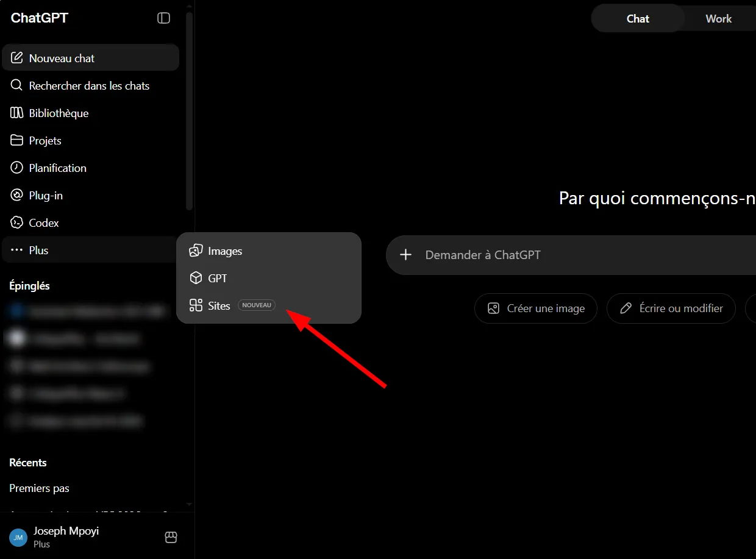The width and height of the screenshot is (756, 559).
Task: Click the search magnifier icon
Action: pyautogui.click(x=17, y=85)
